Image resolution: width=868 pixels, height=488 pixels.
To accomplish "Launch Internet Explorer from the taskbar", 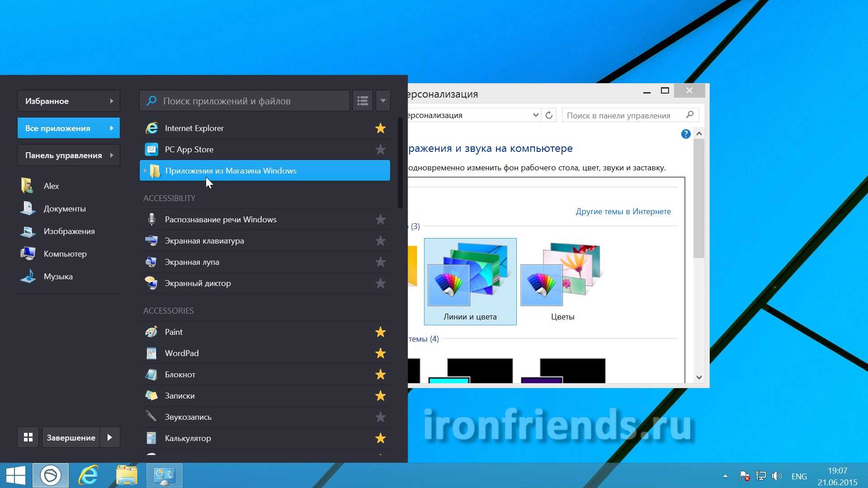I will pos(89,475).
